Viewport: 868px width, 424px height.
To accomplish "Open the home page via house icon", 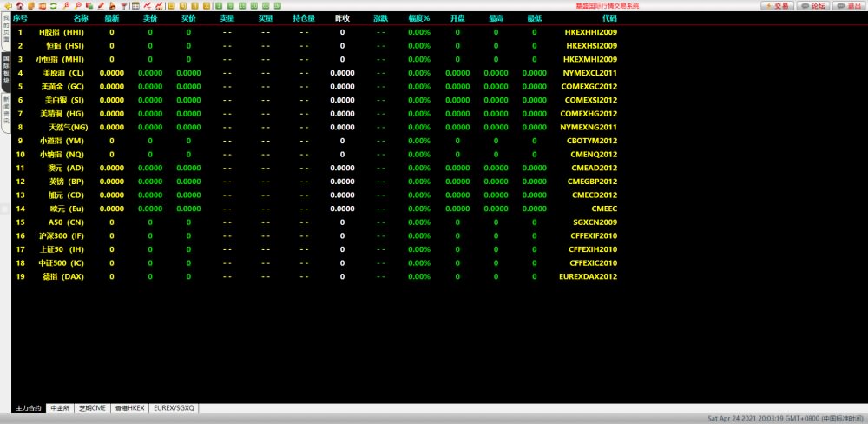I will [20, 6].
